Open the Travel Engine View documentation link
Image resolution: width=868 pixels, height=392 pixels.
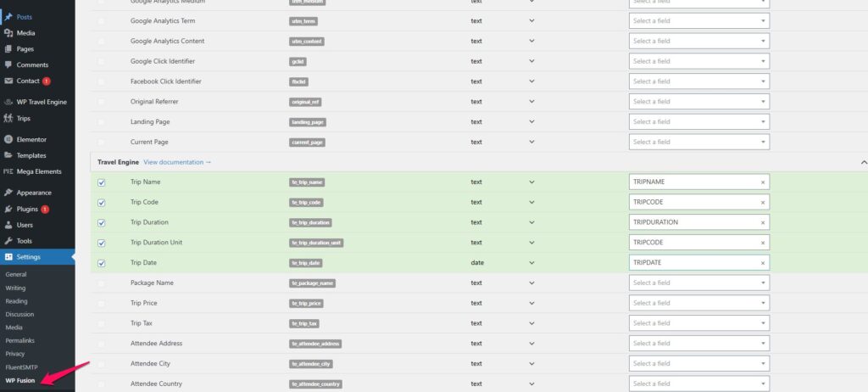[x=177, y=162]
